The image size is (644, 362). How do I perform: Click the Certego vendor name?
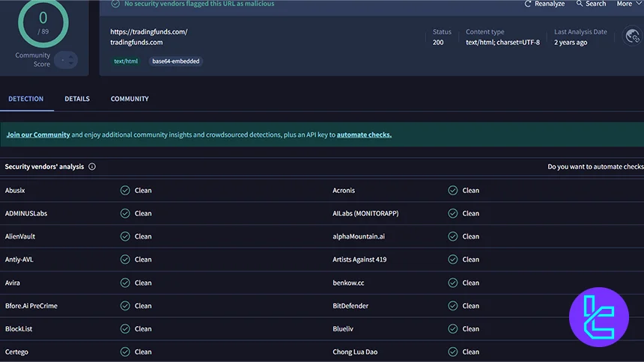[16, 352]
